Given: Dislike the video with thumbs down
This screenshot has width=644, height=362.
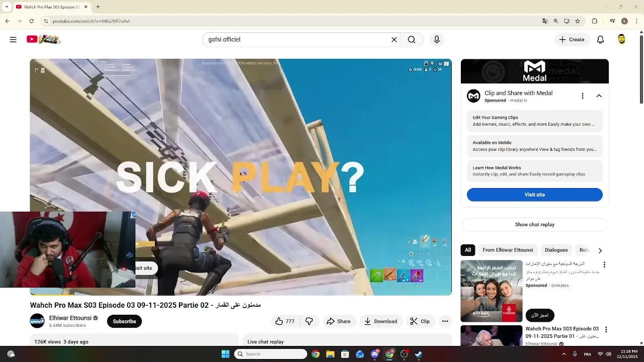Looking at the screenshot, I should pos(309,321).
